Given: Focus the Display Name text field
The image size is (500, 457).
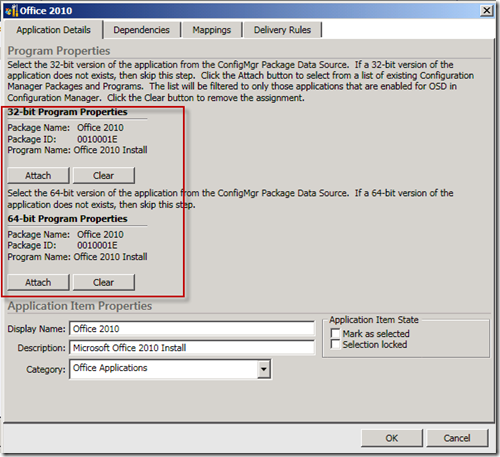Looking at the screenshot, I should click(192, 329).
